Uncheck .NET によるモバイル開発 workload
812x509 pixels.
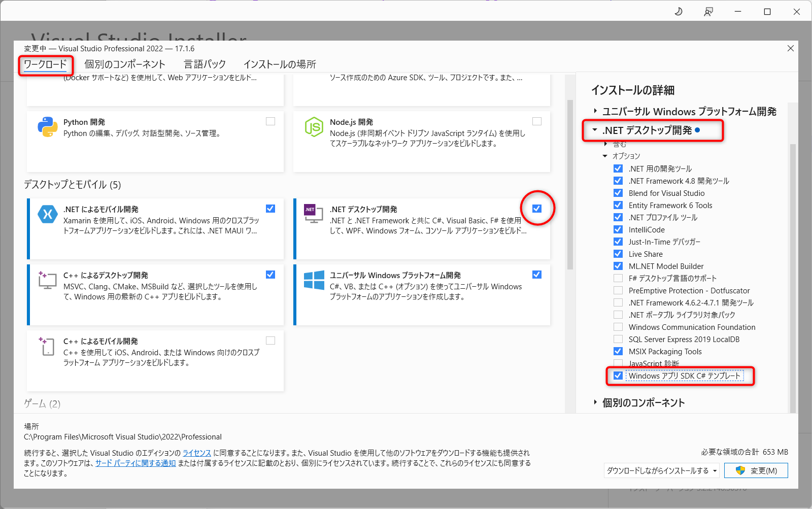click(x=270, y=209)
